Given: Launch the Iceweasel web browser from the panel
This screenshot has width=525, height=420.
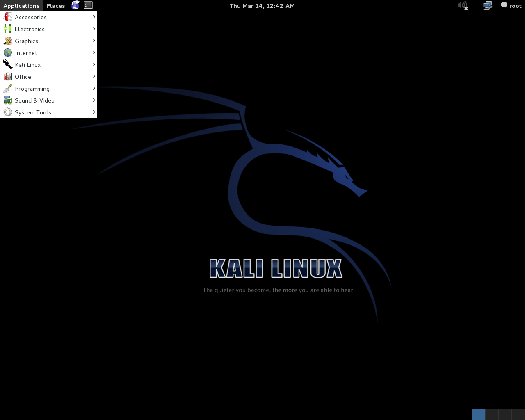Looking at the screenshot, I should pos(75,5).
